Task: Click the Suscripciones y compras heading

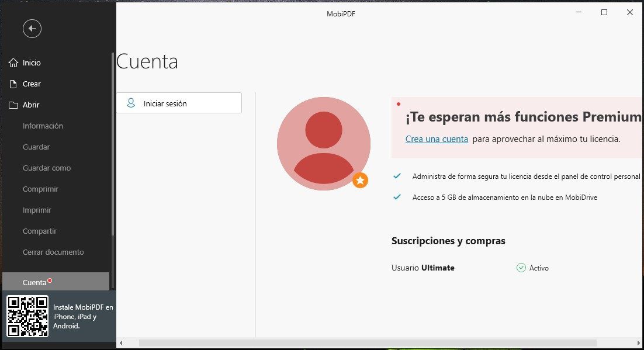Action: pos(448,241)
